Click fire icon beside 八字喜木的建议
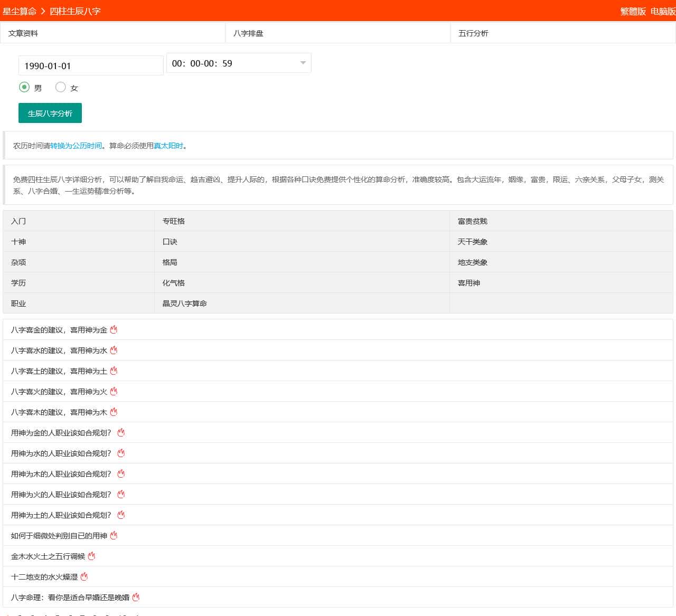The image size is (676, 616). coord(114,412)
